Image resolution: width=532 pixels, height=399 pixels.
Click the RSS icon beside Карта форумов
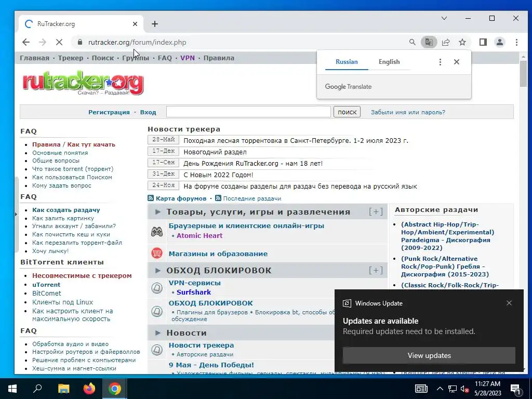(x=151, y=198)
